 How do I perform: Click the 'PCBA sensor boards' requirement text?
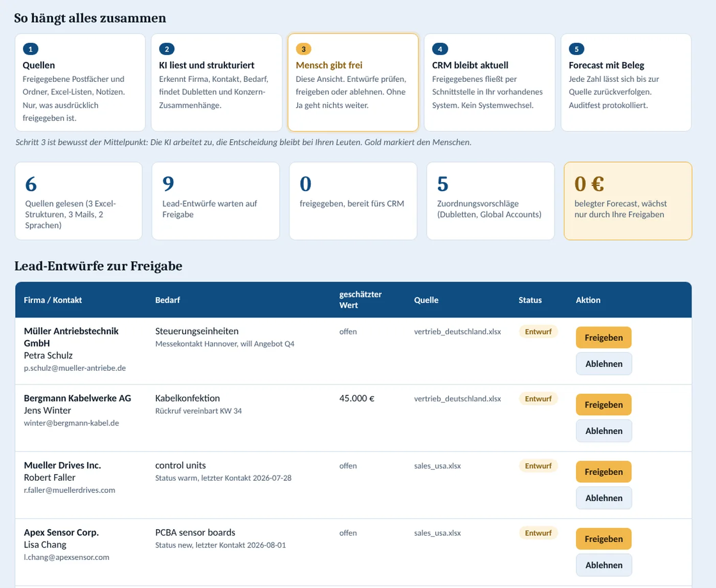click(195, 532)
